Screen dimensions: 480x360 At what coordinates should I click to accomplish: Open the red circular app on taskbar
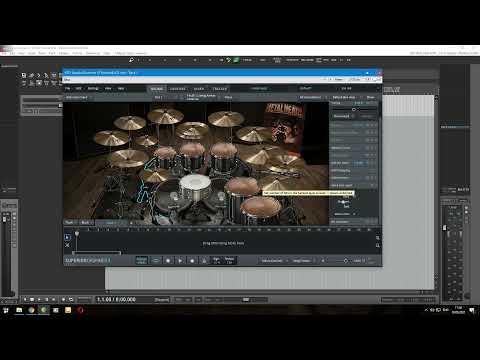pyautogui.click(x=80, y=310)
